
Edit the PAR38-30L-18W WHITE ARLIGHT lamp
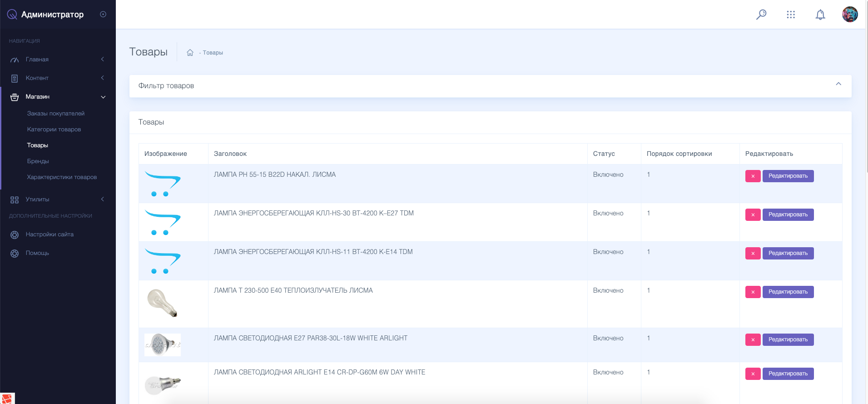pos(788,339)
